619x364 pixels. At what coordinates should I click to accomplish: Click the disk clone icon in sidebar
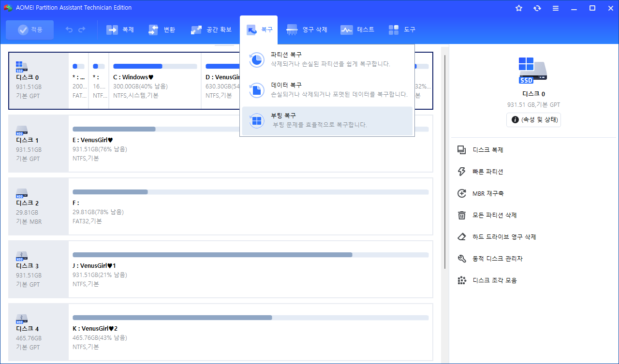[x=461, y=150]
